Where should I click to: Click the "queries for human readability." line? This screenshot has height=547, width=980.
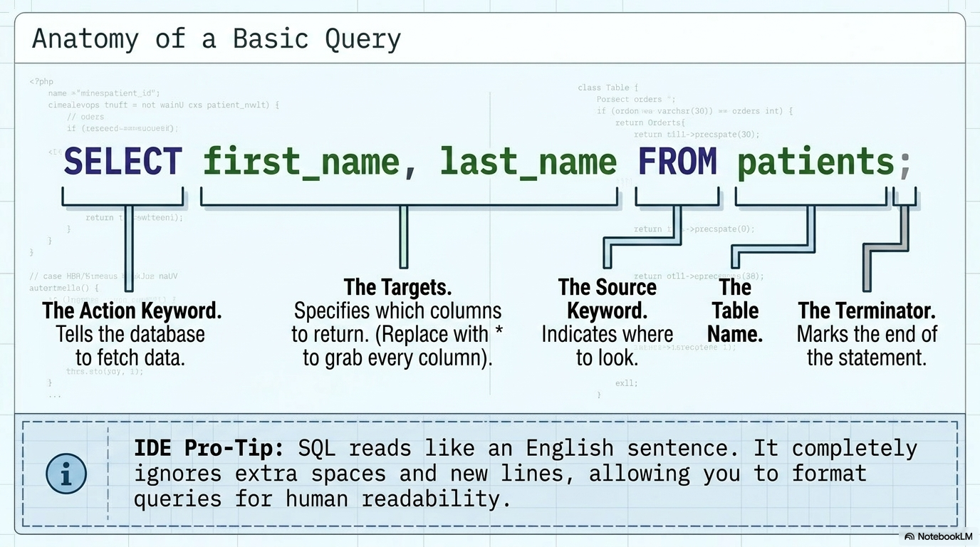323,499
